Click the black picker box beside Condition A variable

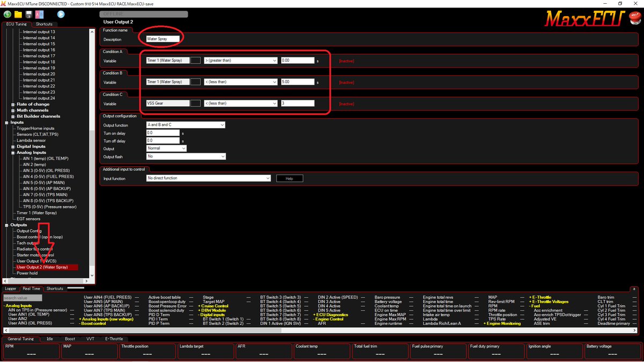click(x=196, y=61)
